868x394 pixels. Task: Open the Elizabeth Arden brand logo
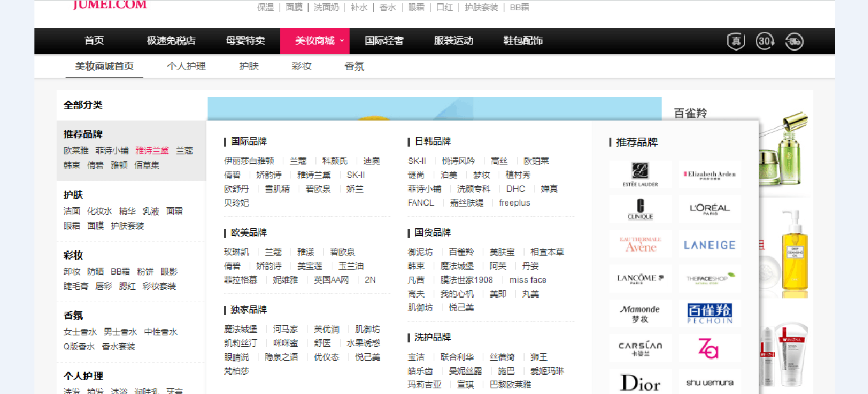point(709,174)
